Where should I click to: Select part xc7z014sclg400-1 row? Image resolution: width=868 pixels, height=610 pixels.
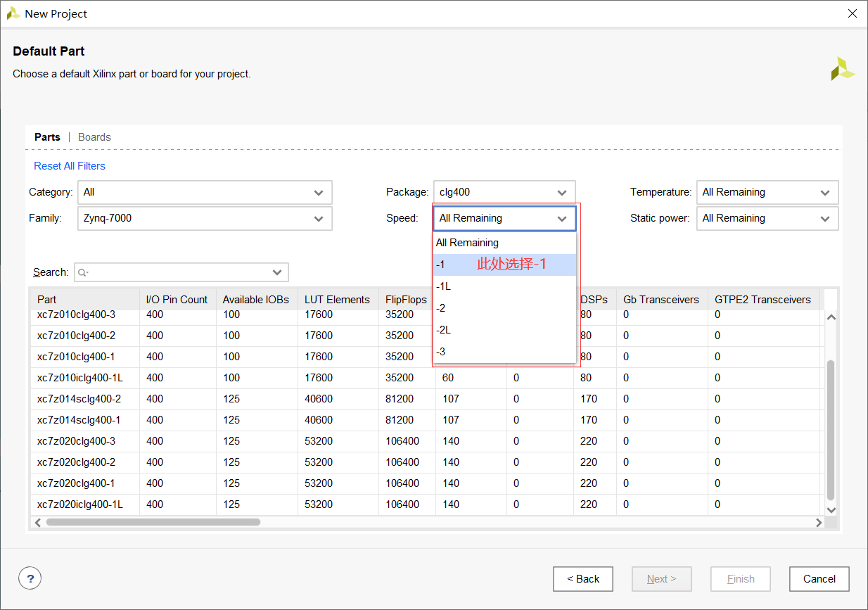coord(425,420)
